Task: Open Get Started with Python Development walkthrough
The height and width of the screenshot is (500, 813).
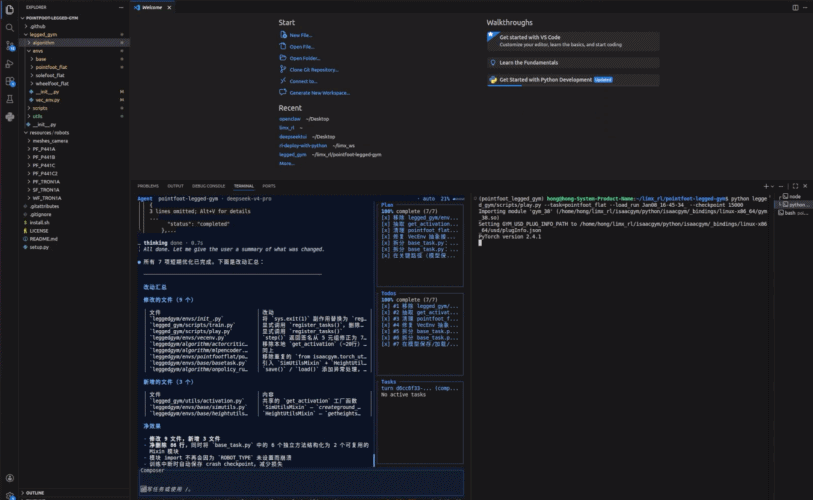Action: click(573, 80)
